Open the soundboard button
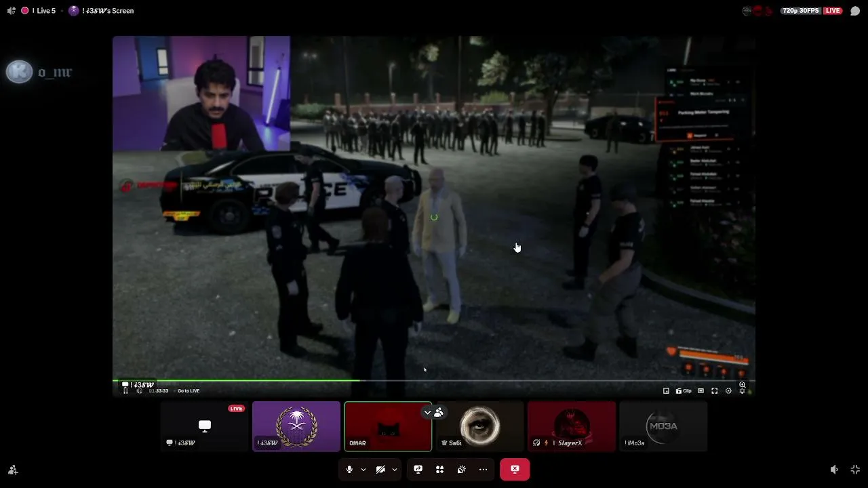This screenshot has width=868, height=488. tap(462, 469)
